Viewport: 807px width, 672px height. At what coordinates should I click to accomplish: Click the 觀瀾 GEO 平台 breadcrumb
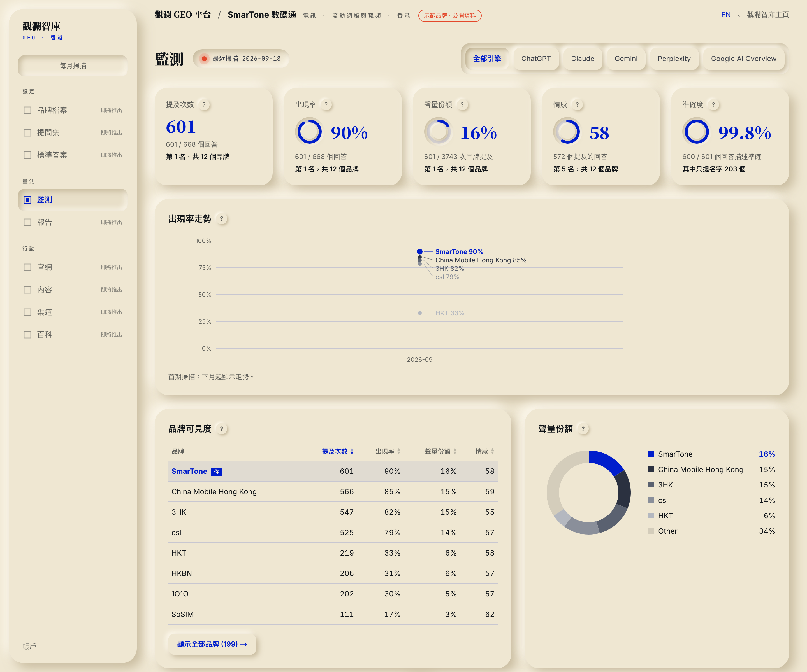183,15
